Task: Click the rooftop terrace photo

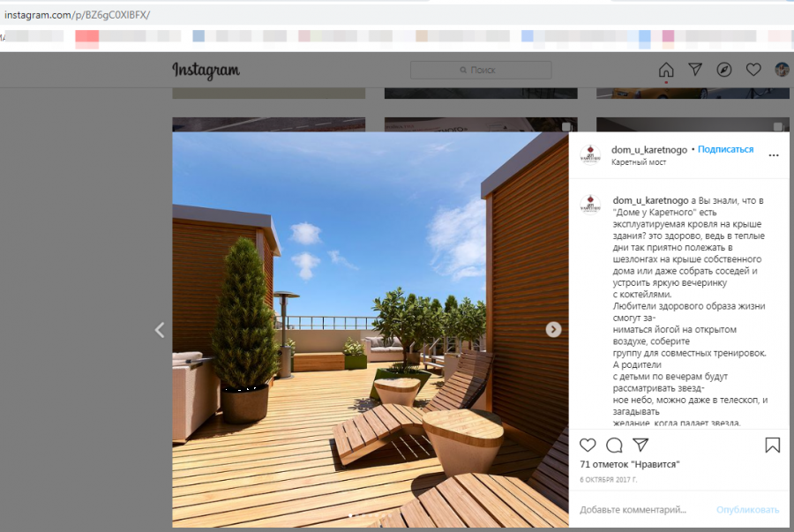Action: (x=371, y=330)
